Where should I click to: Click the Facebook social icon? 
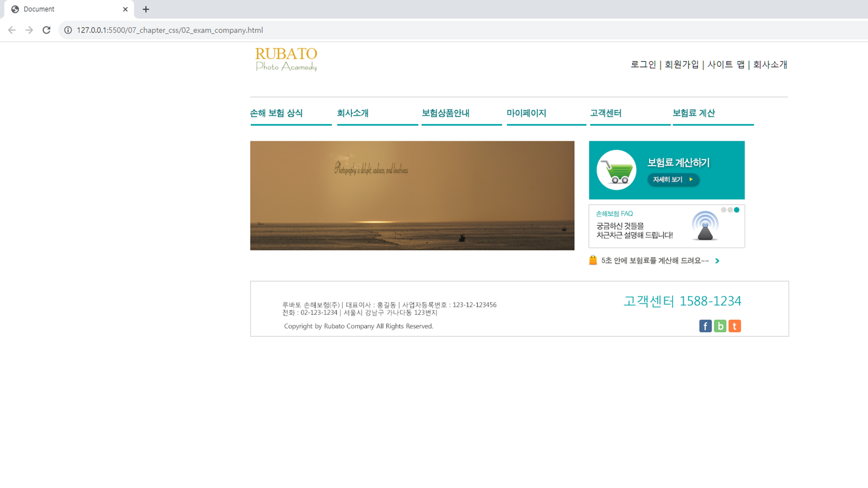click(705, 326)
